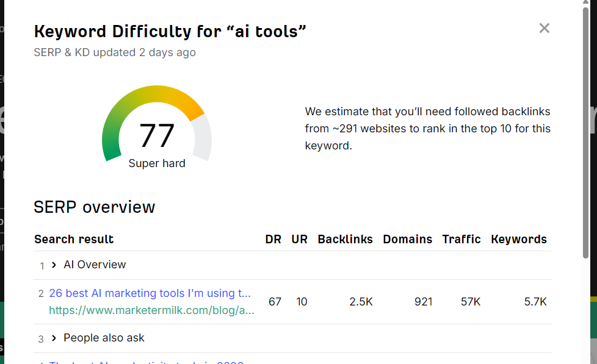
Task: Close the Keyword Difficulty dialog
Action: (x=545, y=28)
